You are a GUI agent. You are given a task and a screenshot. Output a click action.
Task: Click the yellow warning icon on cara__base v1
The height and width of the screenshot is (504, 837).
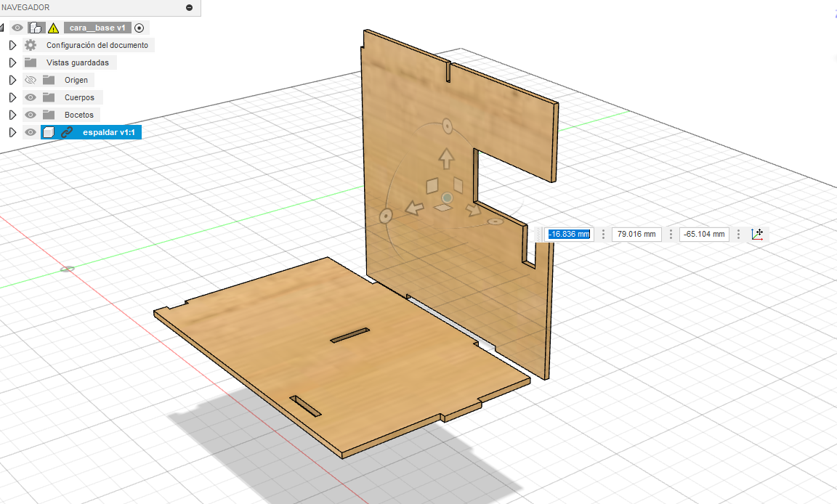(53, 28)
